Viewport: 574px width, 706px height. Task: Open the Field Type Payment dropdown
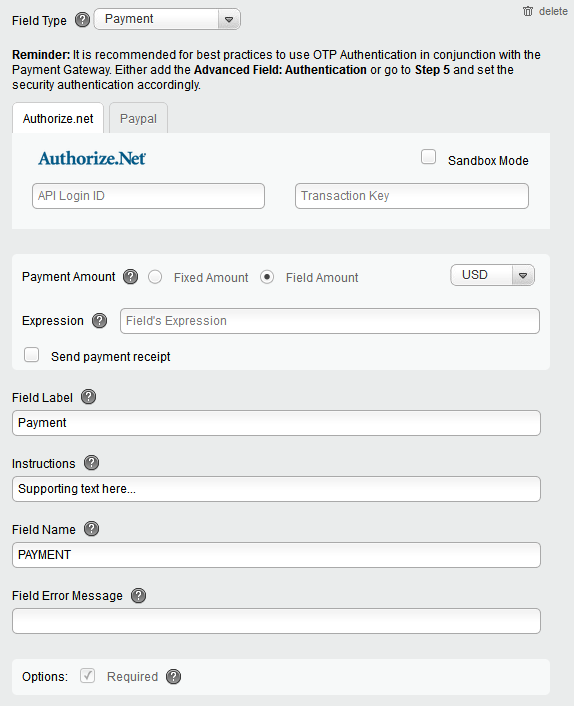point(167,19)
